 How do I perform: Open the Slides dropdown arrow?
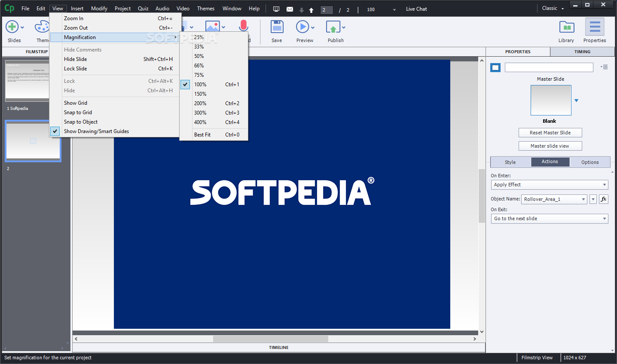coord(22,27)
